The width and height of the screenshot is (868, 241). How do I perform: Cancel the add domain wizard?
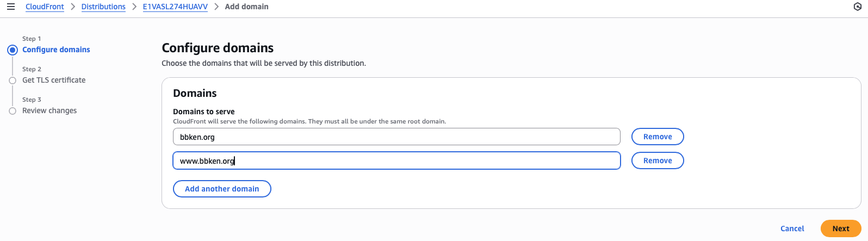click(x=792, y=228)
